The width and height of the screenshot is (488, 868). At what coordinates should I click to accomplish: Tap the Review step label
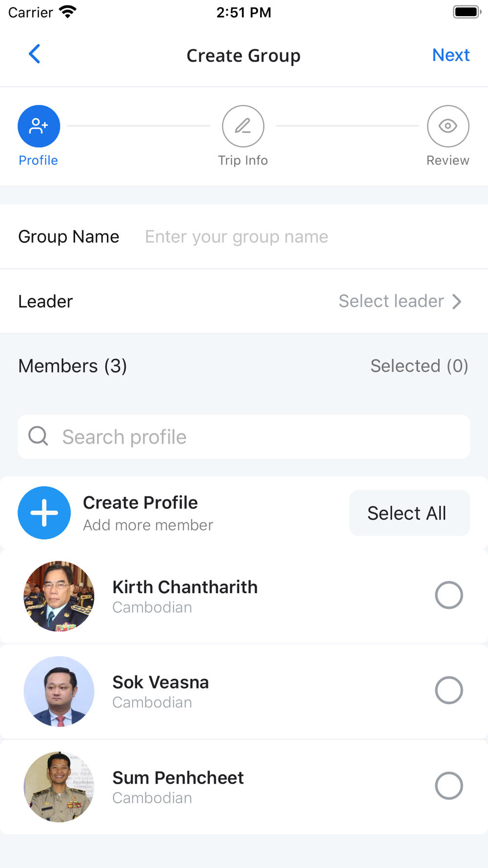(448, 160)
